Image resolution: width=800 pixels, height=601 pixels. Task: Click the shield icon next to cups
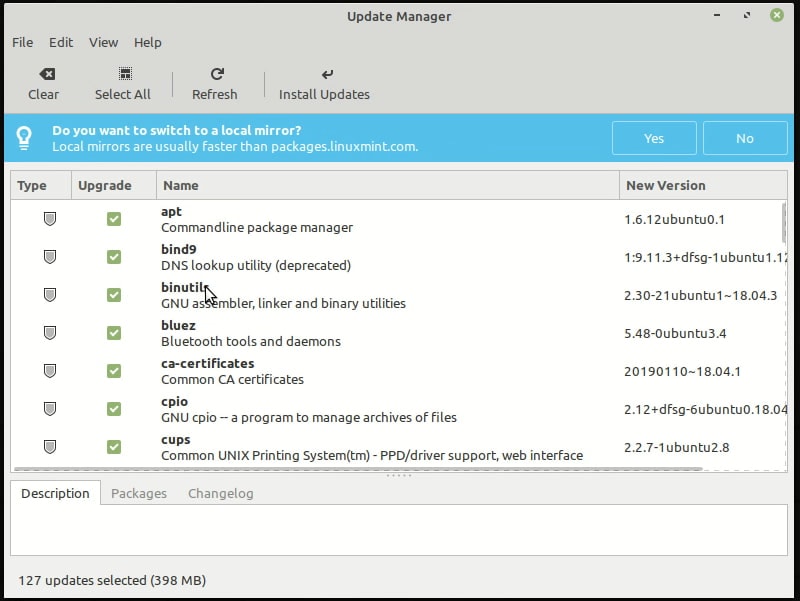click(49, 446)
